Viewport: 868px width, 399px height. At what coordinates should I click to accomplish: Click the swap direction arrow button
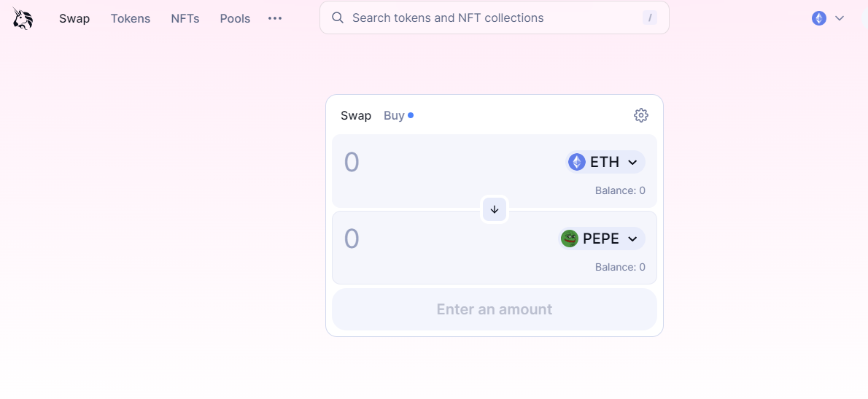tap(495, 210)
